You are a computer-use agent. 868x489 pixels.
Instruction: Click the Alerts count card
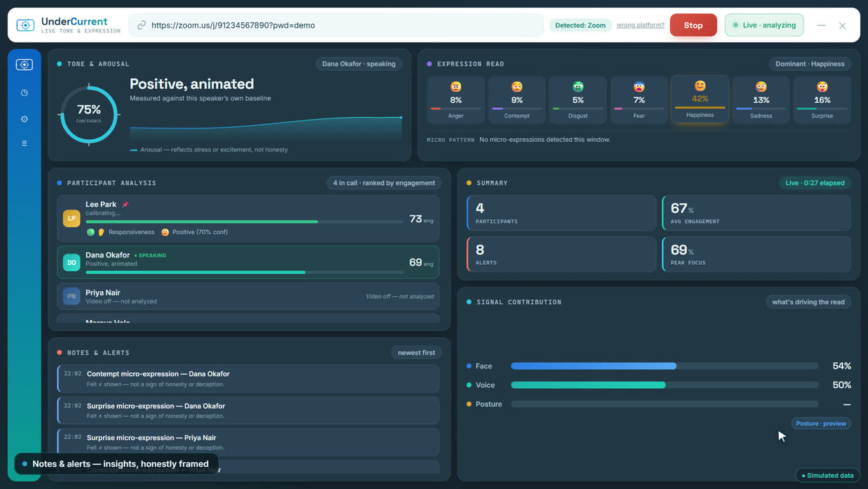coord(561,254)
